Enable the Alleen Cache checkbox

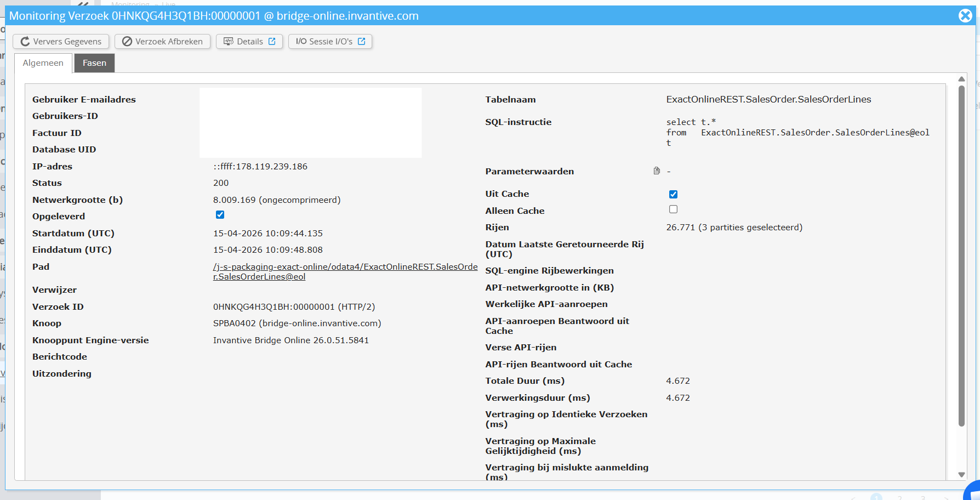tap(673, 209)
